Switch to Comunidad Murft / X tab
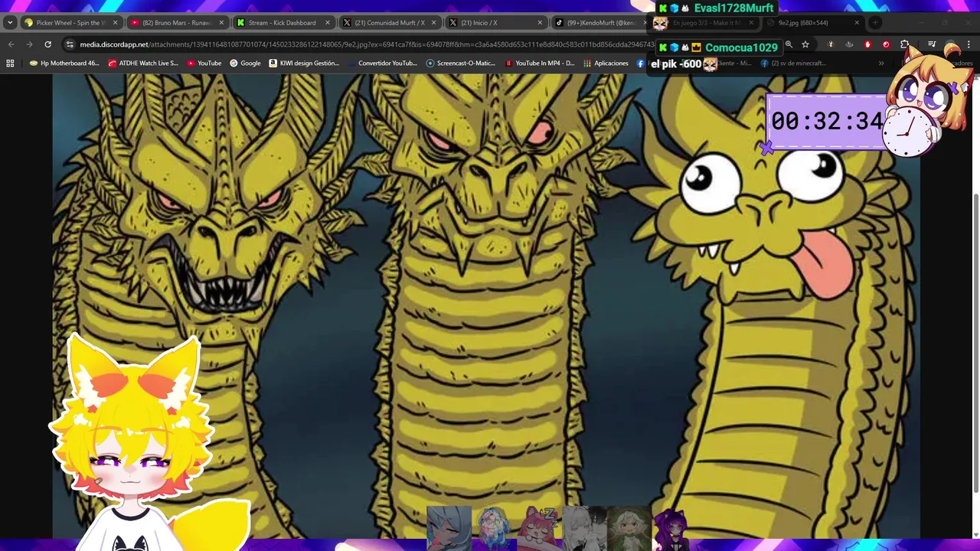The image size is (980, 551). 389,23
